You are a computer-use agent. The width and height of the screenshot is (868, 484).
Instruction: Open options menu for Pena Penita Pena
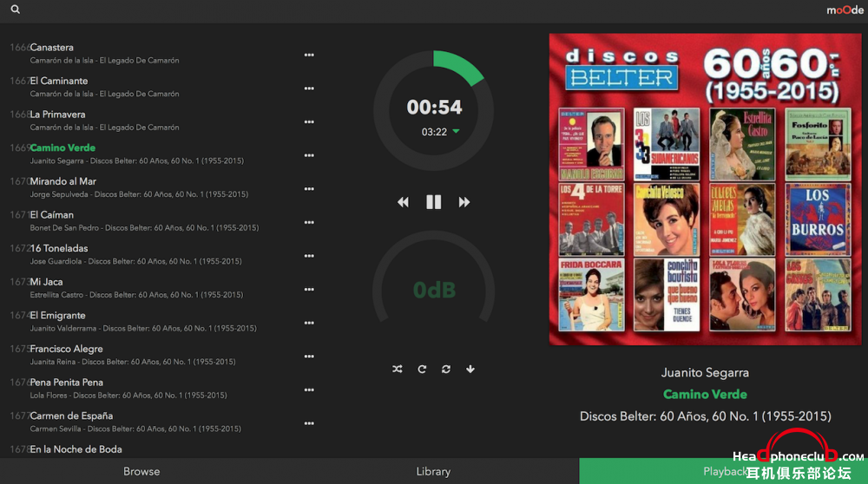[x=309, y=390]
